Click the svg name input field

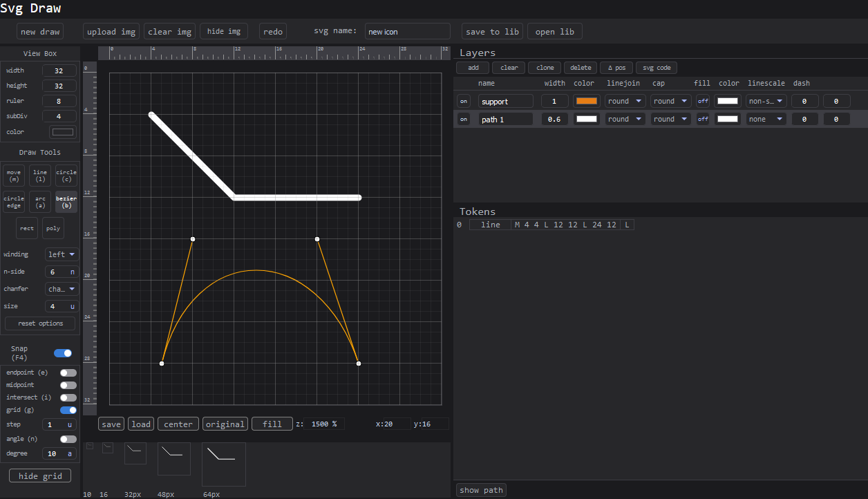coord(408,31)
